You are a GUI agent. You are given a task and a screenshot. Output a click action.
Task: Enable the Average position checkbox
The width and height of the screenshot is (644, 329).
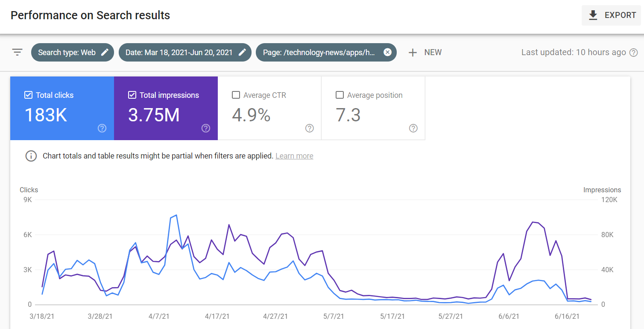pyautogui.click(x=340, y=95)
